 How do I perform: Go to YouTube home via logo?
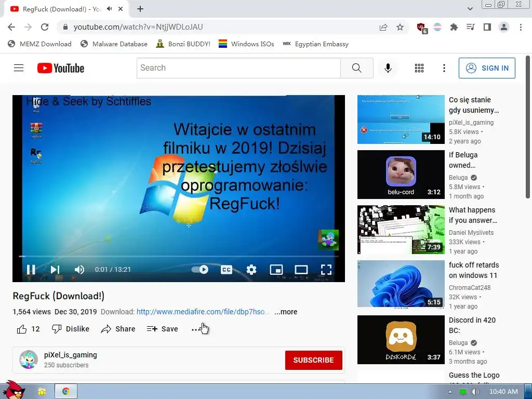(x=61, y=68)
